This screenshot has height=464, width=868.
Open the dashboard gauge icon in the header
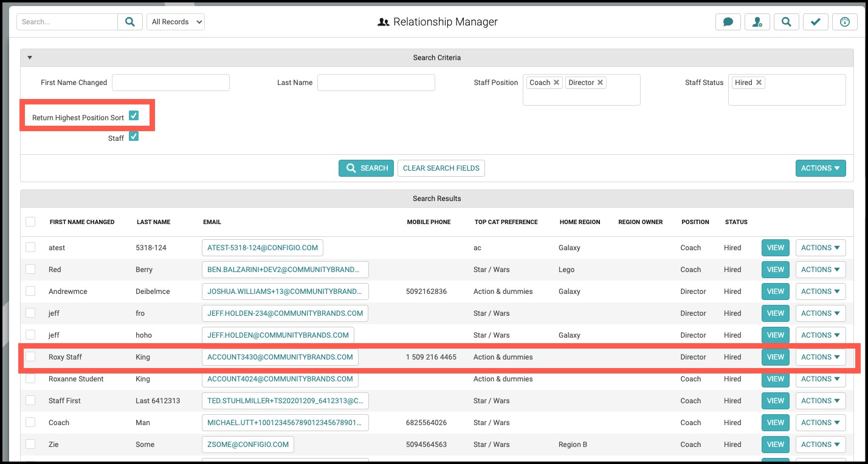[x=845, y=22]
